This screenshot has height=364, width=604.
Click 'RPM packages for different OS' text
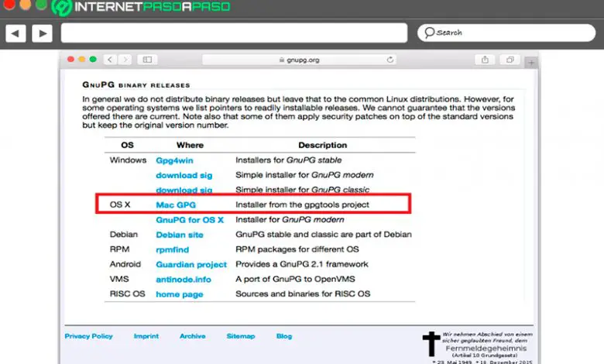pos(297,249)
